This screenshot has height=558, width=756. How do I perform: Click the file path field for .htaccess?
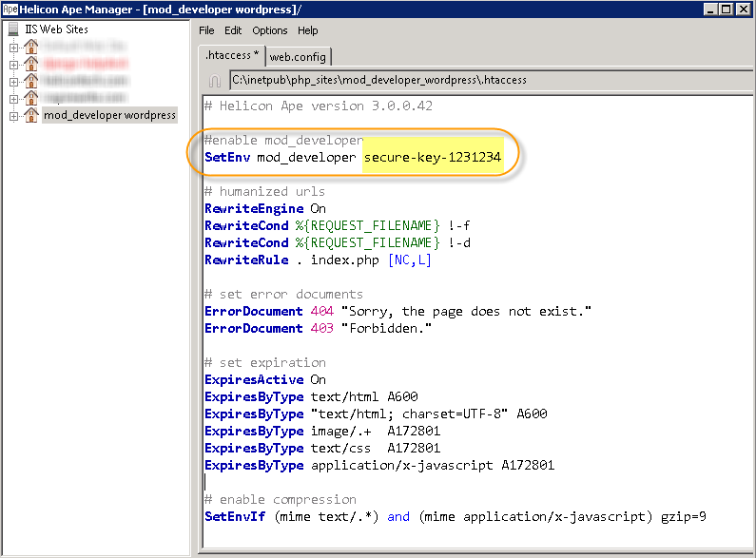[492, 80]
